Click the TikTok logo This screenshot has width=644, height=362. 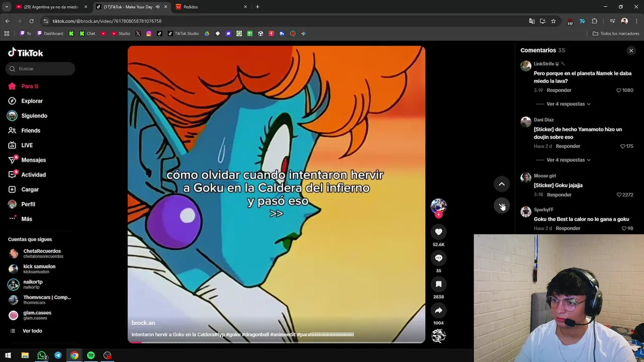click(26, 53)
